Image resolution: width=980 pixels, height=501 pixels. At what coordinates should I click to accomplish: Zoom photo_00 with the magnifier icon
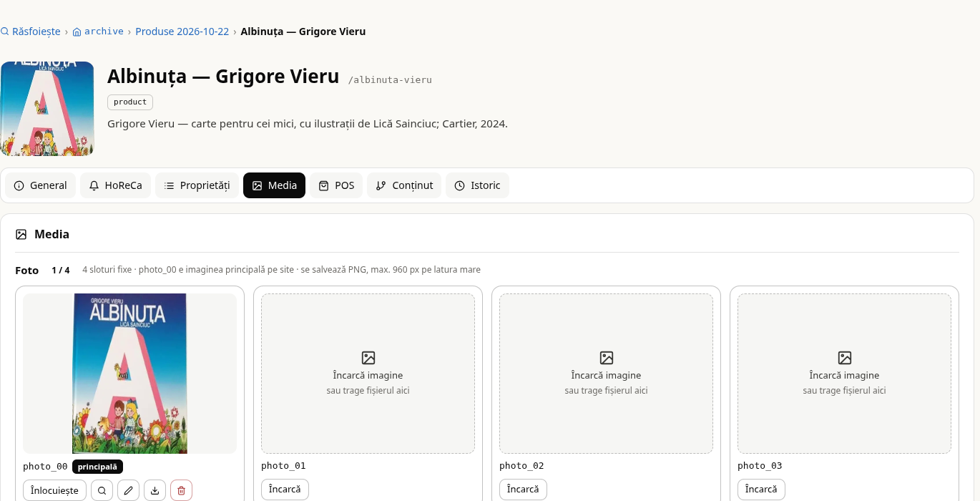(102, 490)
